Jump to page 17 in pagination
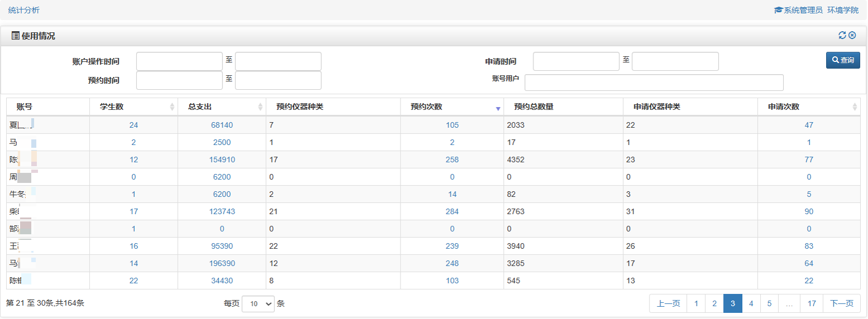This screenshot has height=319, width=868. coord(812,303)
